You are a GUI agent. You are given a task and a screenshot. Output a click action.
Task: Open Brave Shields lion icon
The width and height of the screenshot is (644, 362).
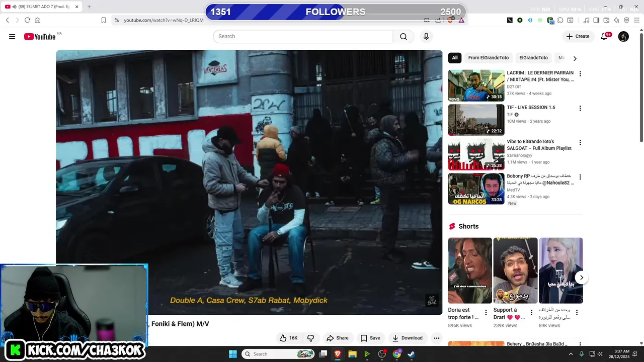coord(451,20)
